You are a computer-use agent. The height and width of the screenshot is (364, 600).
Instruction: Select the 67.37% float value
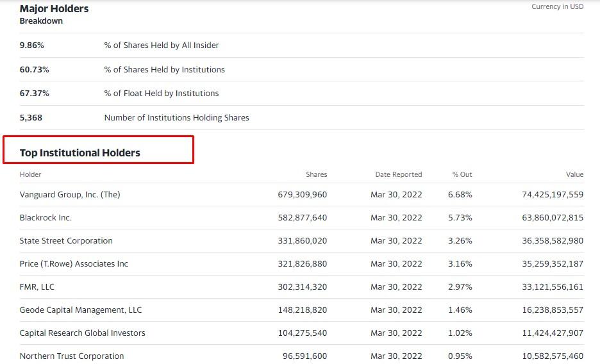(35, 94)
